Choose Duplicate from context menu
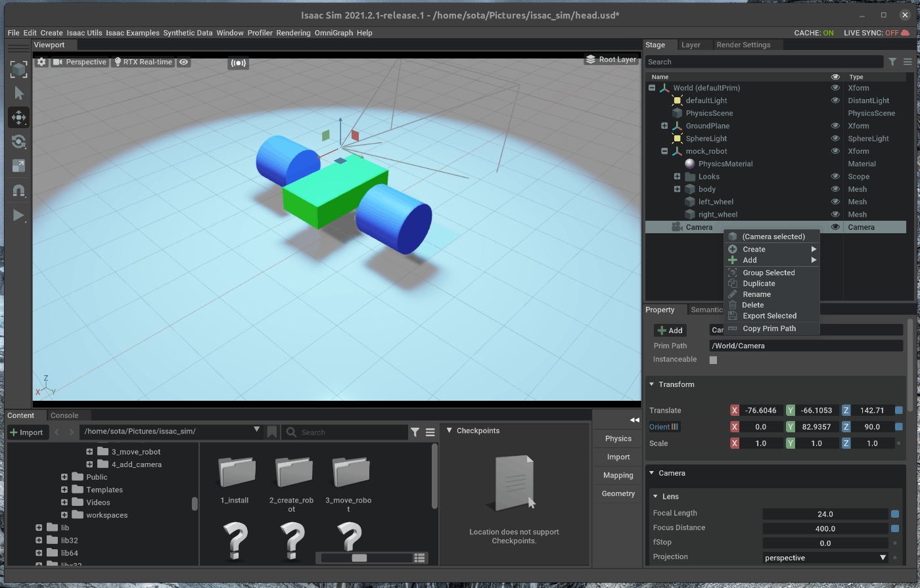920x588 pixels. tap(772, 284)
